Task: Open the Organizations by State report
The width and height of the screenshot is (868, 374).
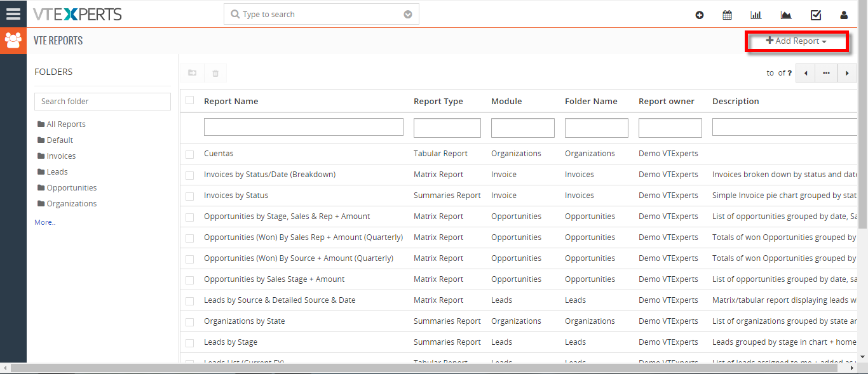Action: tap(244, 321)
